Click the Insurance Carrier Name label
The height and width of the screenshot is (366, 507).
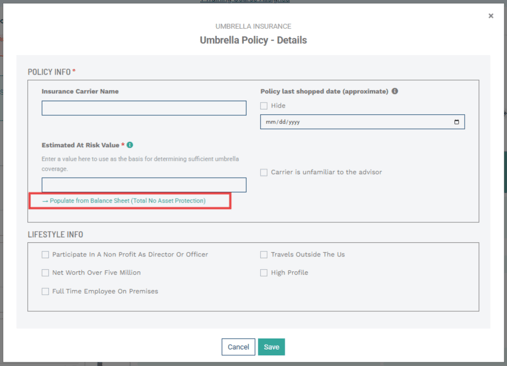coord(80,91)
